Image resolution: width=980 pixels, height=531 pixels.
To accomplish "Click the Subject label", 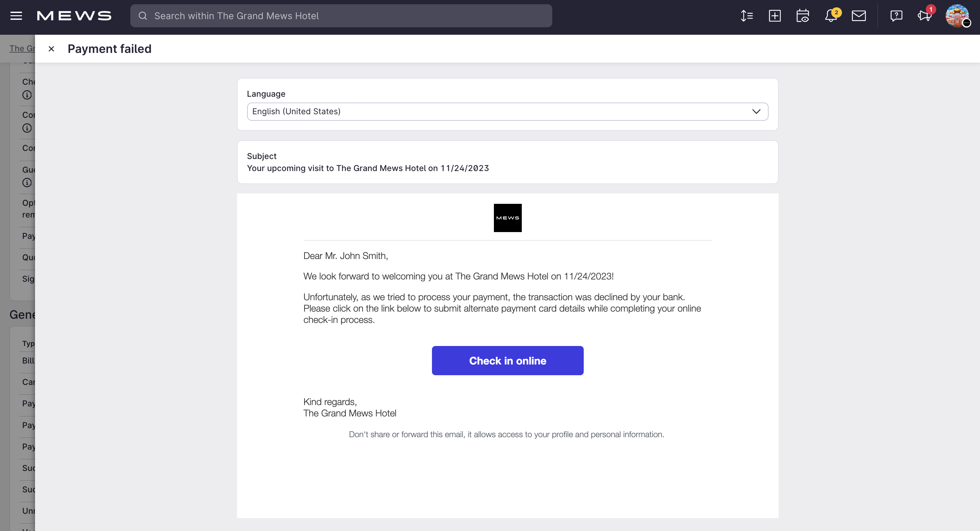I will coord(262,156).
